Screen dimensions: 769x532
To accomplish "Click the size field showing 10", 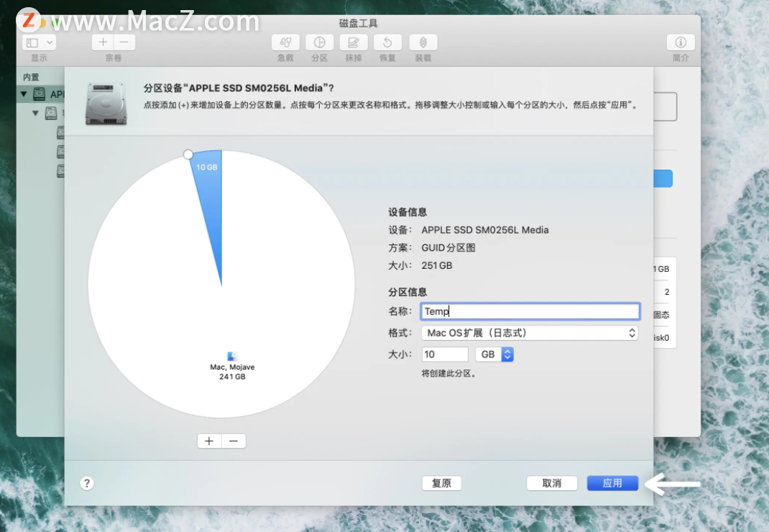I will click(445, 354).
